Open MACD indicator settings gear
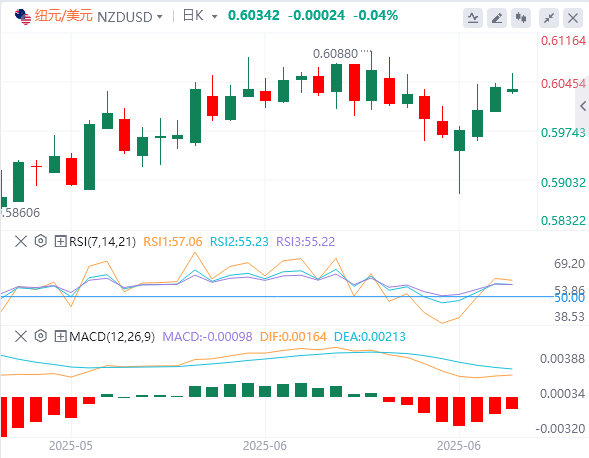This screenshot has width=589, height=458. tap(41, 336)
